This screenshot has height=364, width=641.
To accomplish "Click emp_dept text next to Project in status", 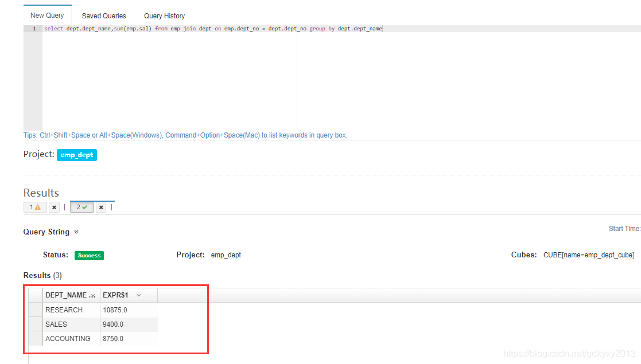I will (226, 255).
